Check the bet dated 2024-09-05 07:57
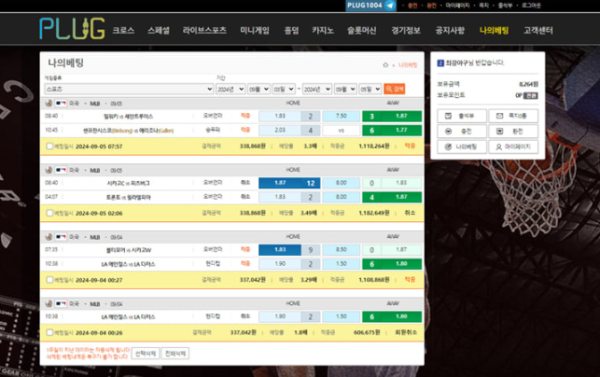The width and height of the screenshot is (600, 377). pyautogui.click(x=49, y=146)
